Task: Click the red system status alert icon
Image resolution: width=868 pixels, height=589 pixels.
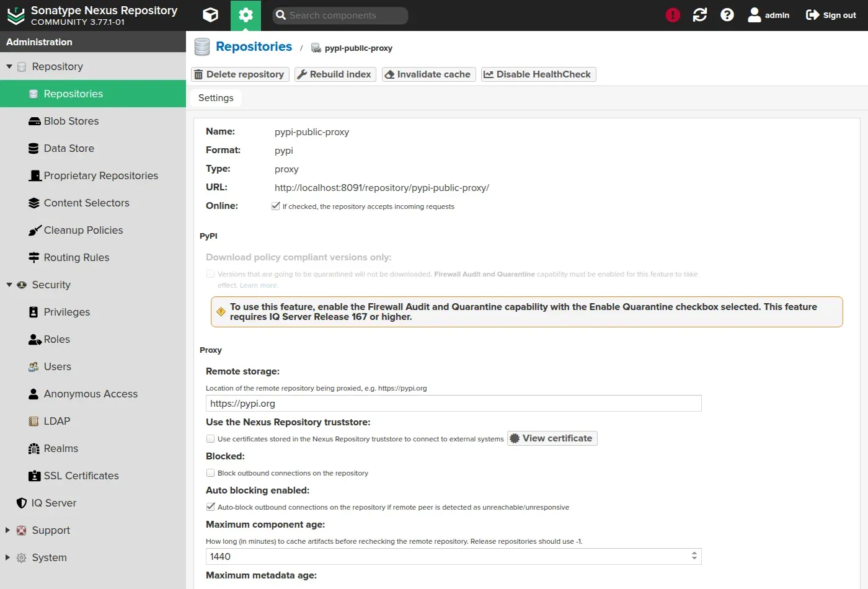Action: tap(673, 15)
